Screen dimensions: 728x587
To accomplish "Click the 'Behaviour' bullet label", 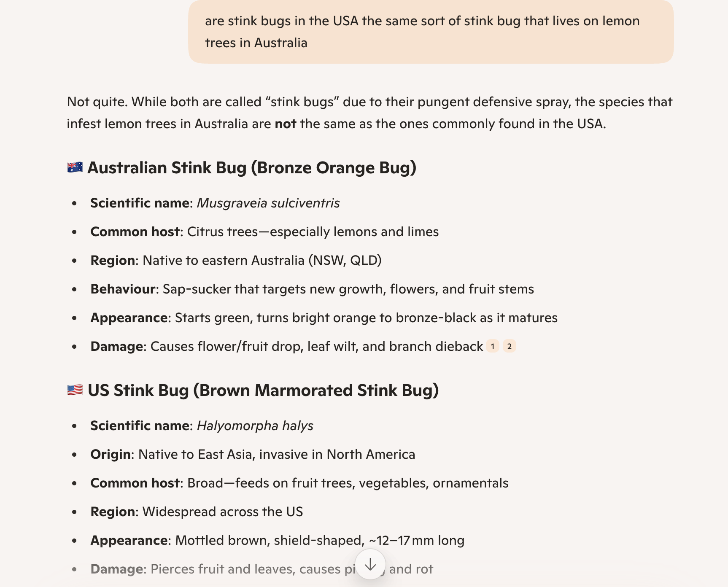I will point(123,289).
